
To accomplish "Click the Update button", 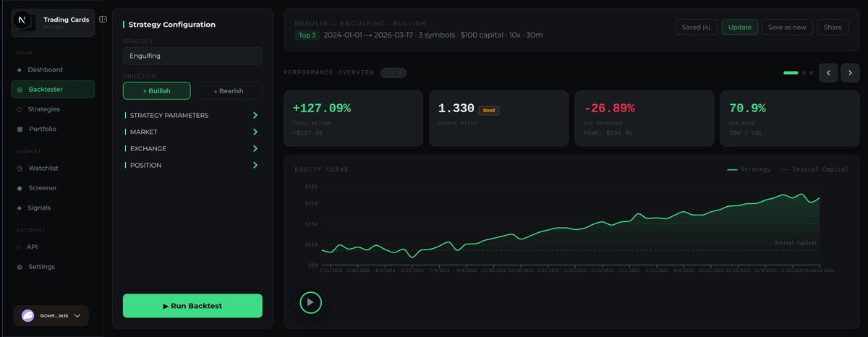I will [x=740, y=27].
